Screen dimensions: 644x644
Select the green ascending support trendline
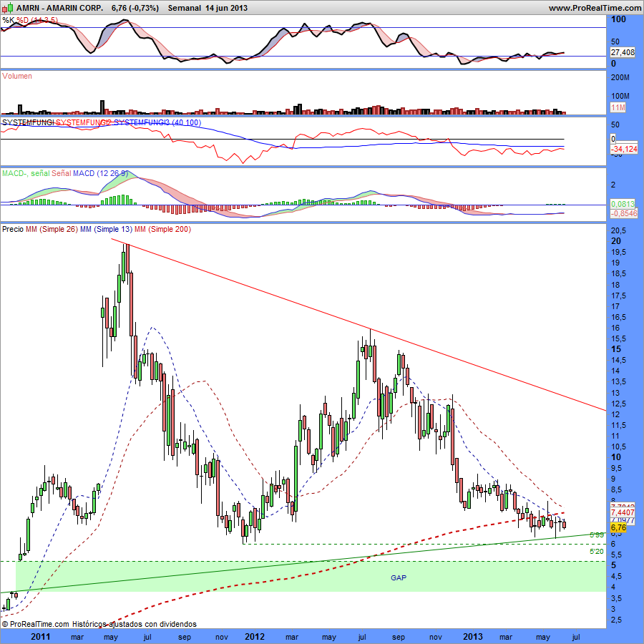click(x=303, y=563)
